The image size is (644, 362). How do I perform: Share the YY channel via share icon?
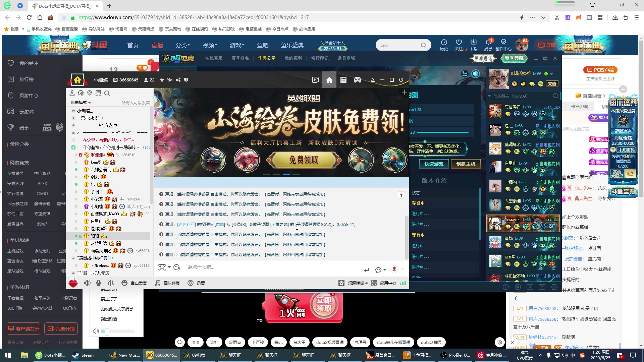click(x=178, y=80)
